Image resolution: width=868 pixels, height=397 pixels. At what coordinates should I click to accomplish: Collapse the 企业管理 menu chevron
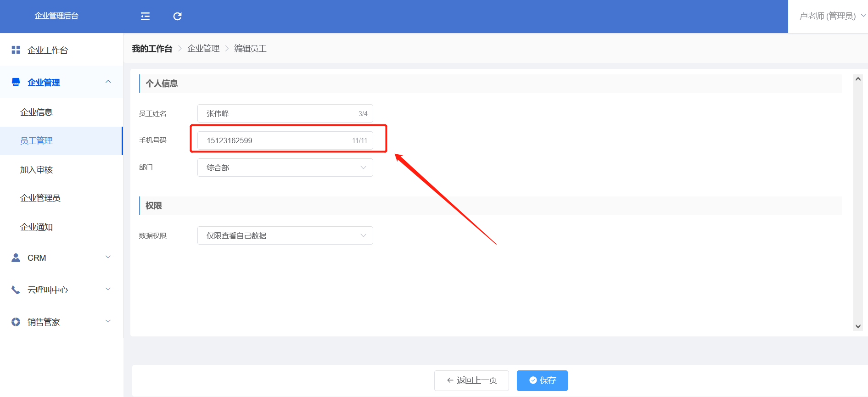click(108, 82)
